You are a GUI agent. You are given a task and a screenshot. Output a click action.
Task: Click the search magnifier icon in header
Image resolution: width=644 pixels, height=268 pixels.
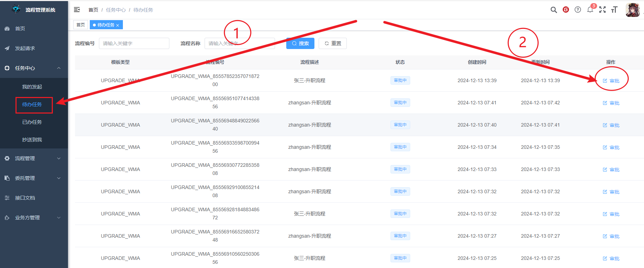pyautogui.click(x=554, y=10)
